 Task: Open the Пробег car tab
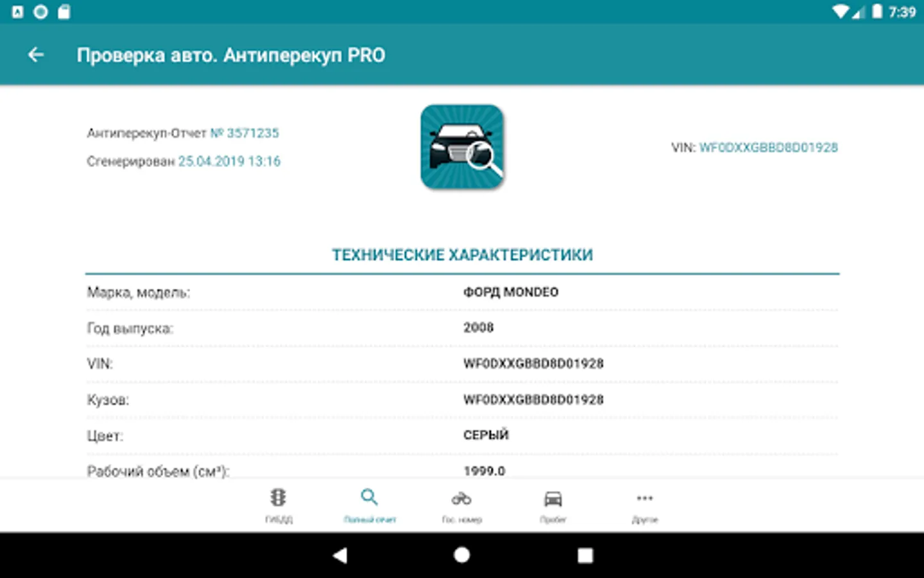coord(553,505)
